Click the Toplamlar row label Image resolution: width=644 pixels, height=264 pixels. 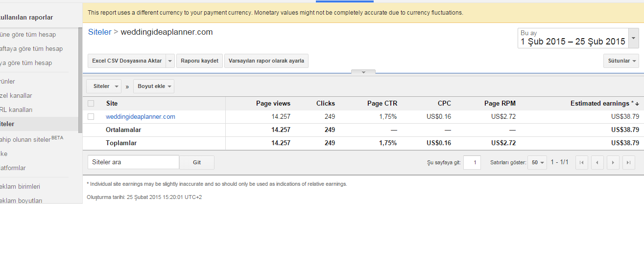coord(121,143)
